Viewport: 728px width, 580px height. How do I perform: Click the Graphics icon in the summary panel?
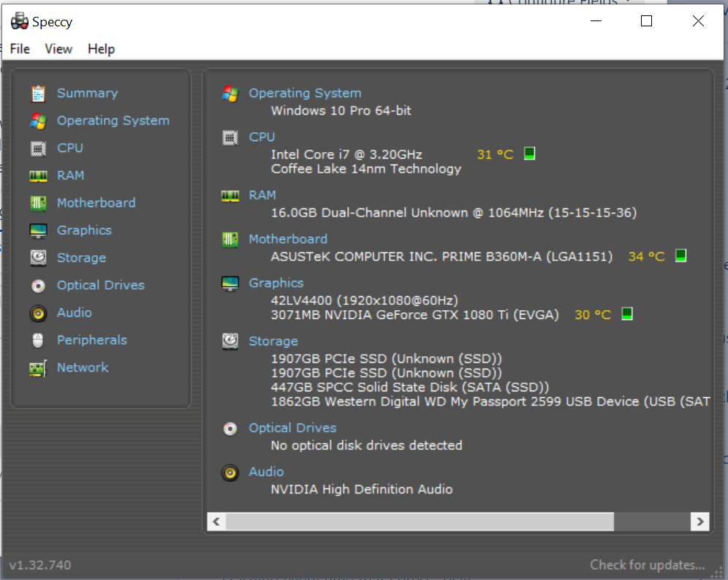point(230,284)
